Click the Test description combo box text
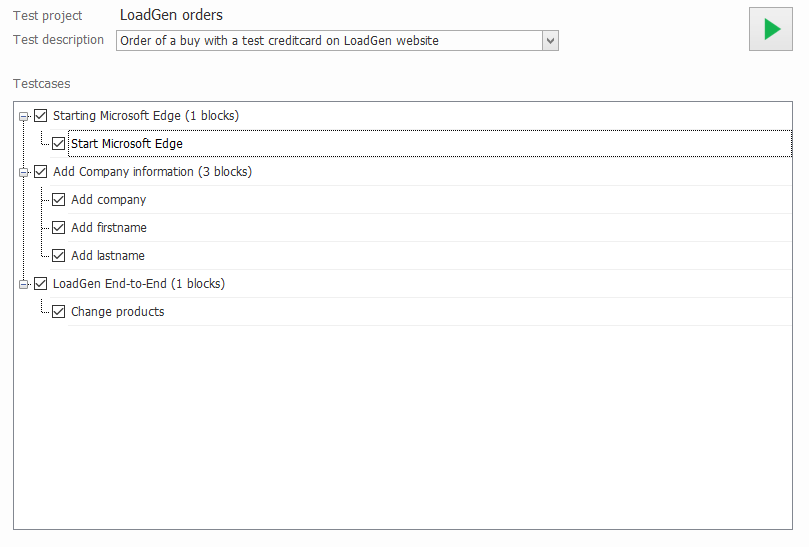 pos(328,41)
